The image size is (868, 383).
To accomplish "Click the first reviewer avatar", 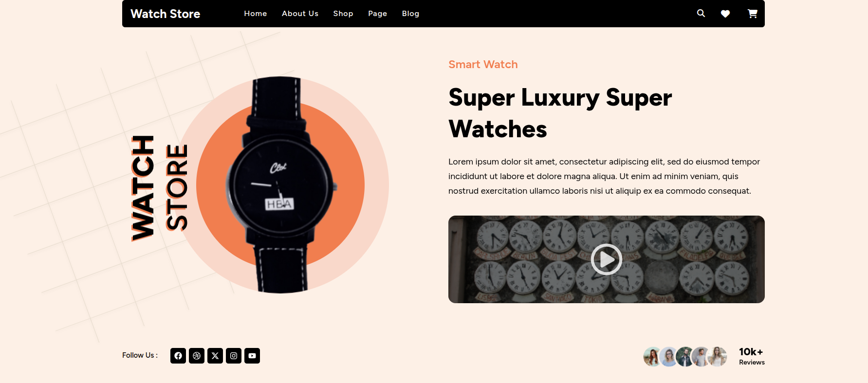I will 652,357.
